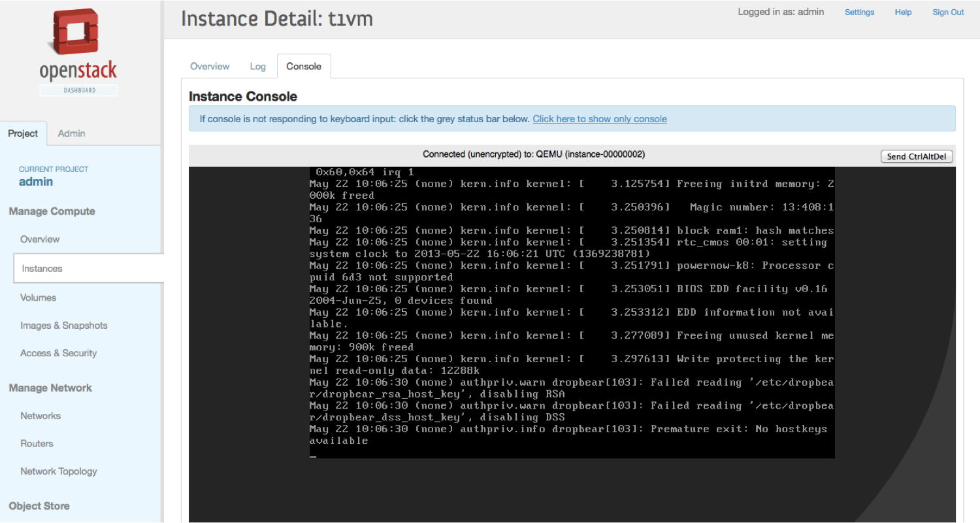
Task: Click the 'CURRENT PROJECT' label
Action: pyautogui.click(x=54, y=169)
